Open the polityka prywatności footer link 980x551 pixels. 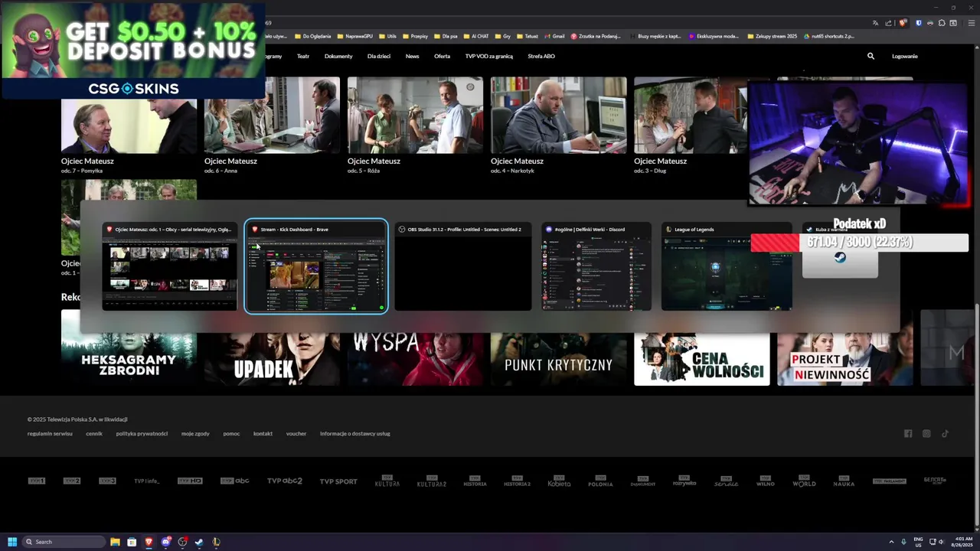point(142,433)
